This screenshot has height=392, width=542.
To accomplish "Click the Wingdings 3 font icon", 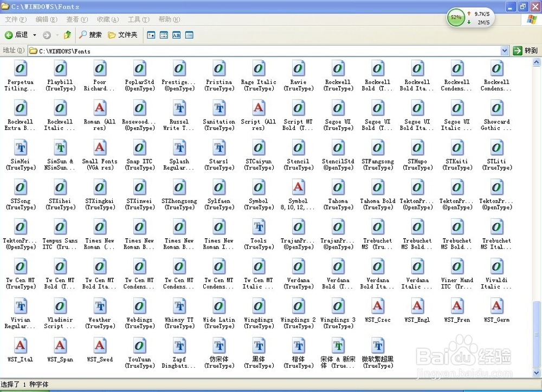I will tap(338, 306).
